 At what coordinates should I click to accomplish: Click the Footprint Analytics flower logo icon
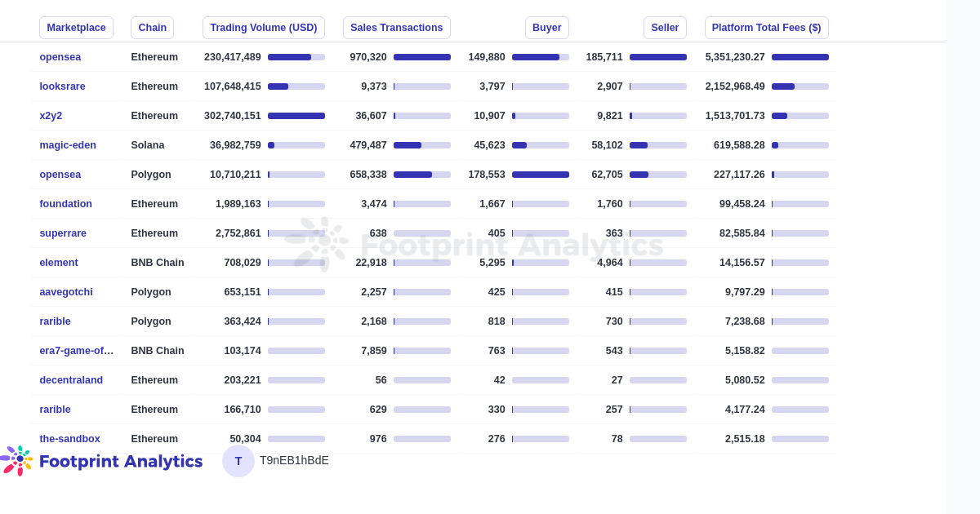[16, 461]
